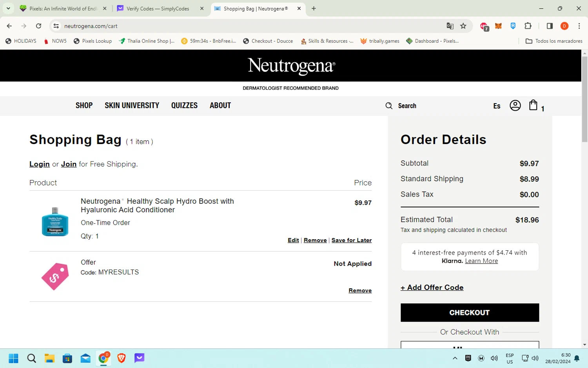This screenshot has width=588, height=368.
Task: Open the account profile icon
Action: tap(515, 106)
